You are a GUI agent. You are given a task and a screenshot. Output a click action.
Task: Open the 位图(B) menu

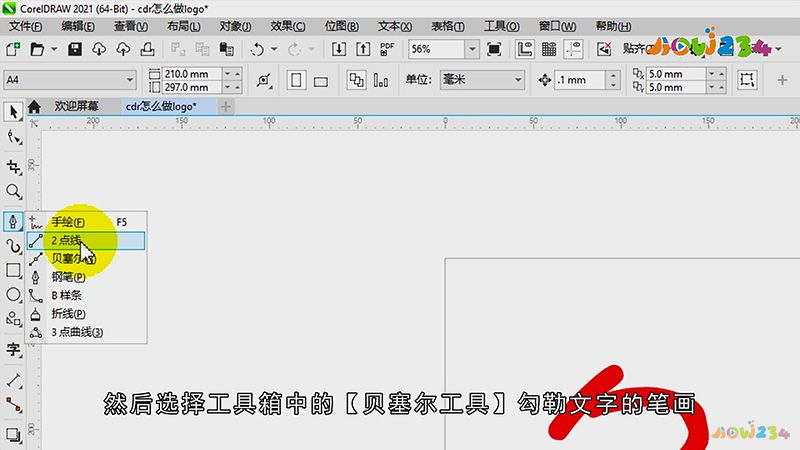pyautogui.click(x=342, y=26)
